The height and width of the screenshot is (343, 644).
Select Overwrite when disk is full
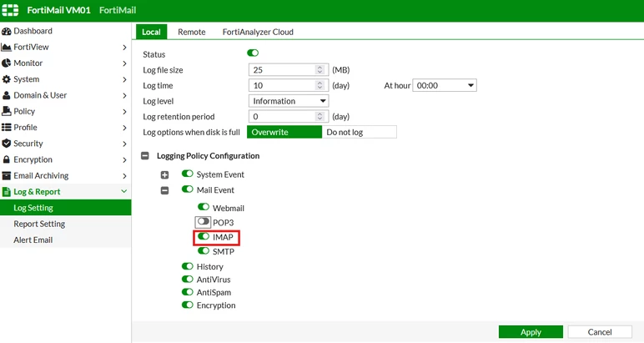(284, 132)
